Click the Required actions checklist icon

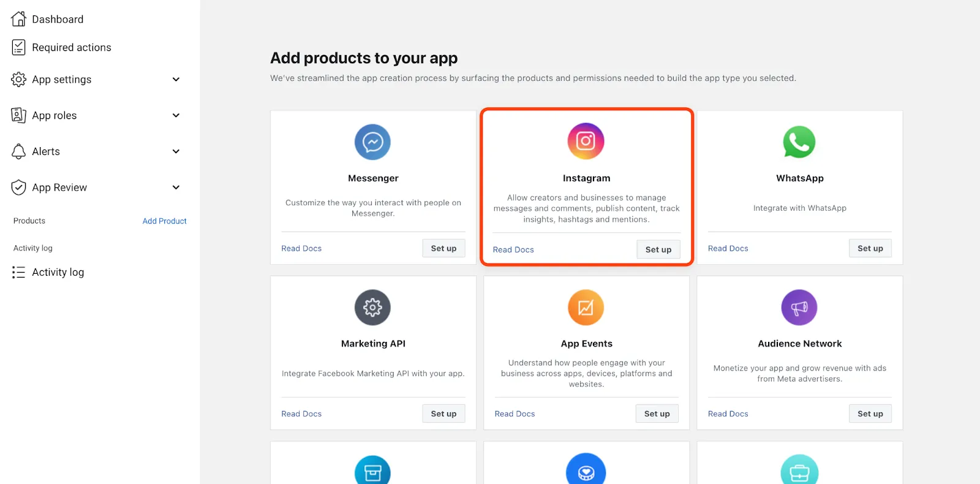pos(19,47)
